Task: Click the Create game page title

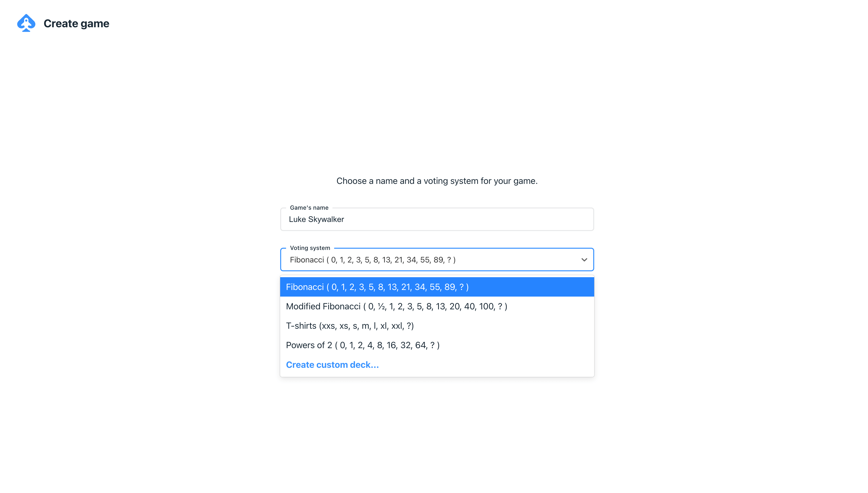Action: point(77,23)
